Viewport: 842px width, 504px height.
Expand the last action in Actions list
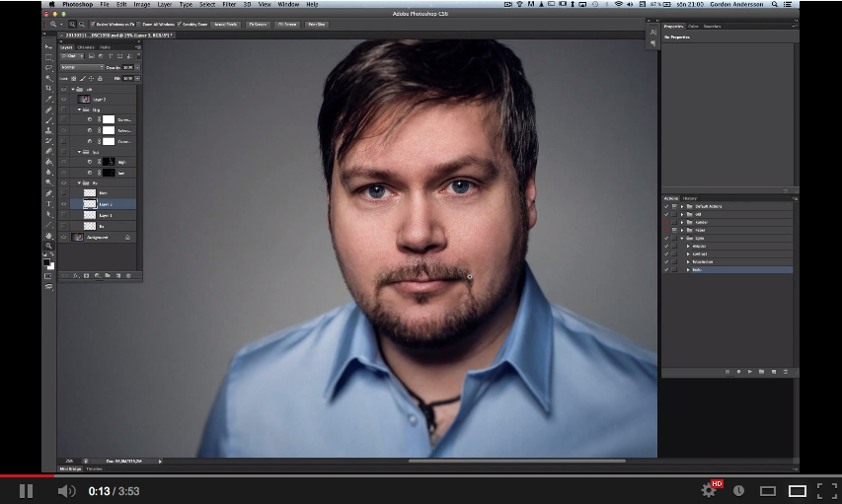688,270
